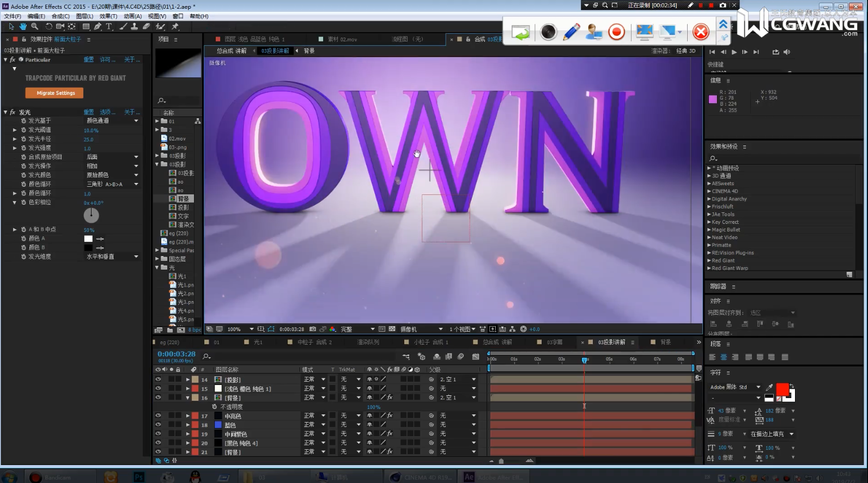Toggle visibility of layer 17 中亮色
The width and height of the screenshot is (868, 483).
point(158,415)
